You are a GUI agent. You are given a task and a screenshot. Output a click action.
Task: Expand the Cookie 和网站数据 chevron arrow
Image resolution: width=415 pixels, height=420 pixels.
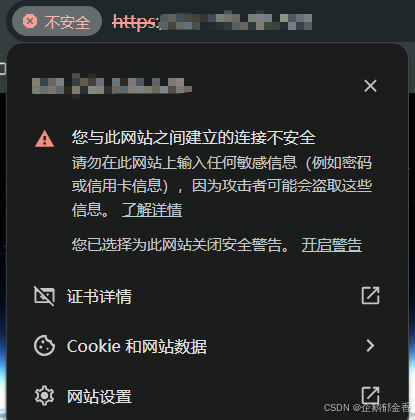click(x=370, y=346)
